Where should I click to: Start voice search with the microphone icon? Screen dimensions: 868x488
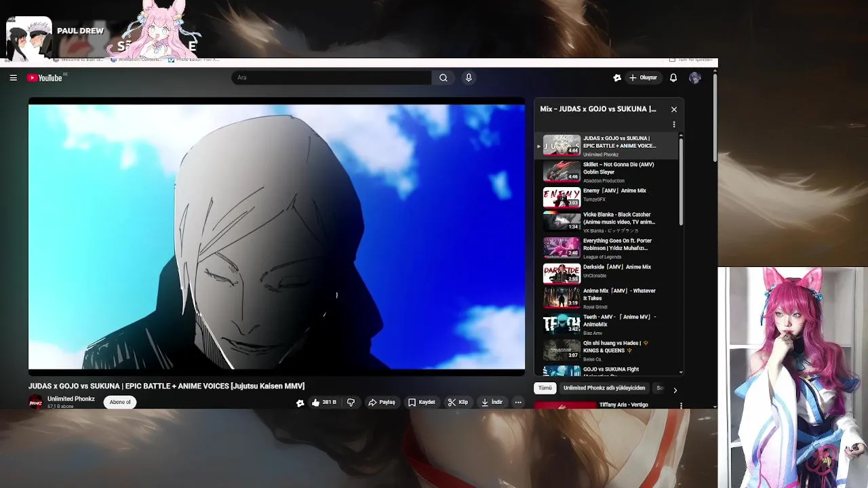point(469,78)
